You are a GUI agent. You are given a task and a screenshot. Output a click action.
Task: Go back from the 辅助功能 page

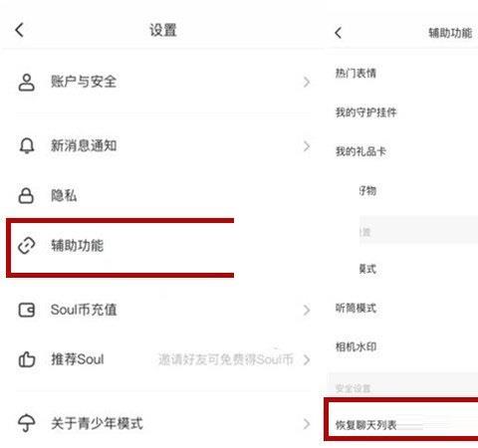pyautogui.click(x=338, y=33)
